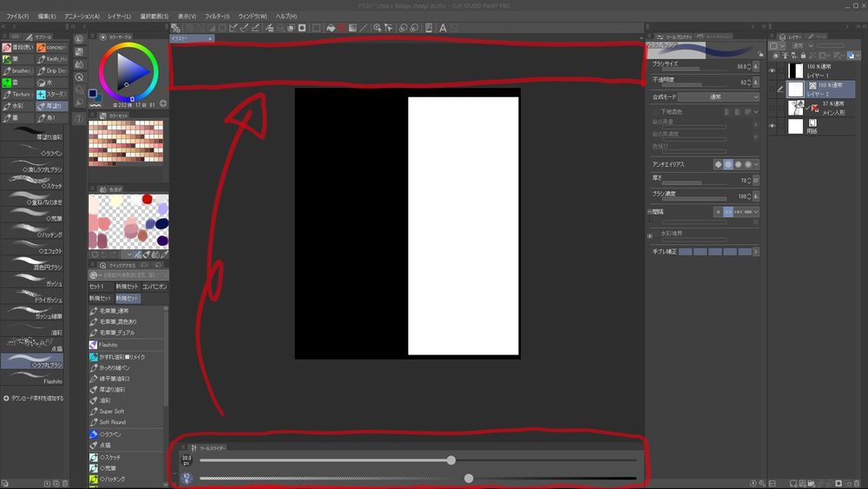Select the 水彩 sub tool group
Screen dimensions: 868x489
17,106
